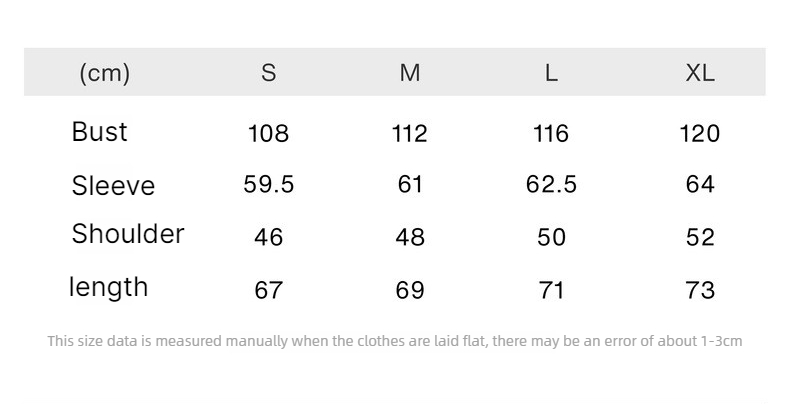Click Sleeve value 62.5 for size L
This screenshot has height=404, width=790.
(x=551, y=184)
